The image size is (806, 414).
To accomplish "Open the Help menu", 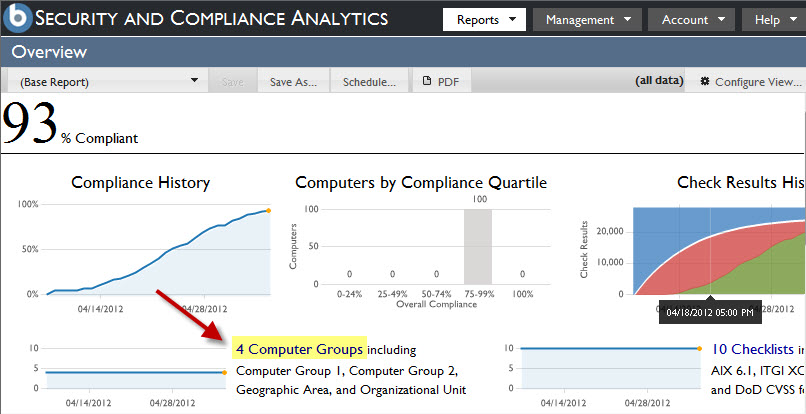I will 774,19.
